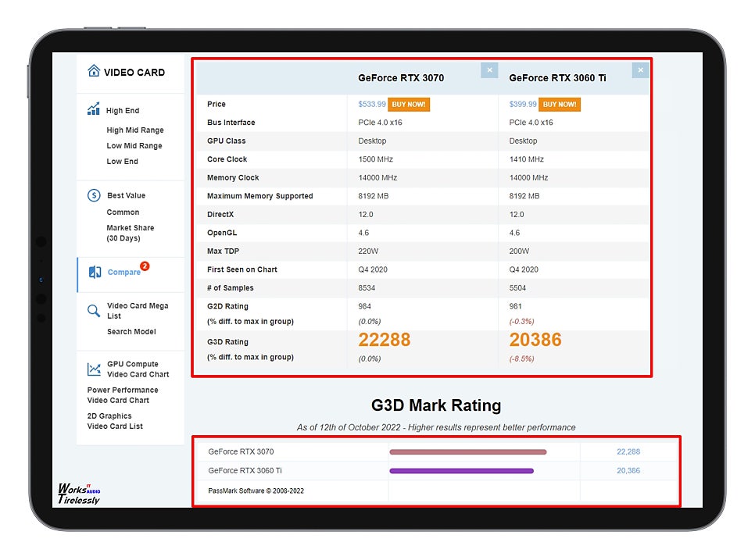The image size is (755, 560).
Task: Click the 8534 samples value
Action: click(x=367, y=287)
